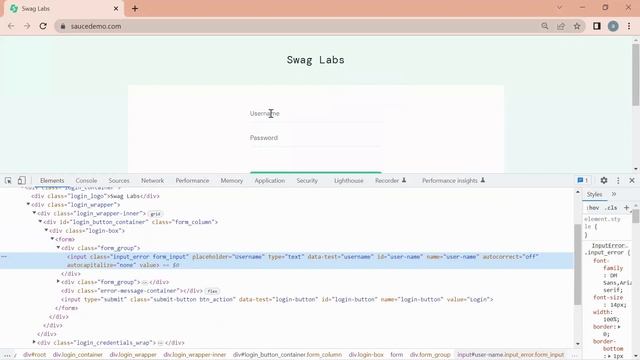Open the issues counter badge
This screenshot has height=360, width=640.
click(x=582, y=180)
